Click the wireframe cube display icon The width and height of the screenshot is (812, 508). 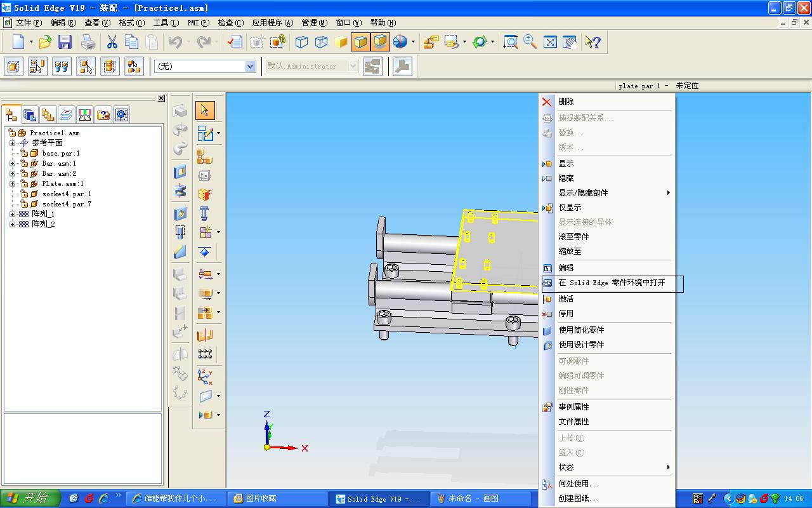[x=302, y=42]
